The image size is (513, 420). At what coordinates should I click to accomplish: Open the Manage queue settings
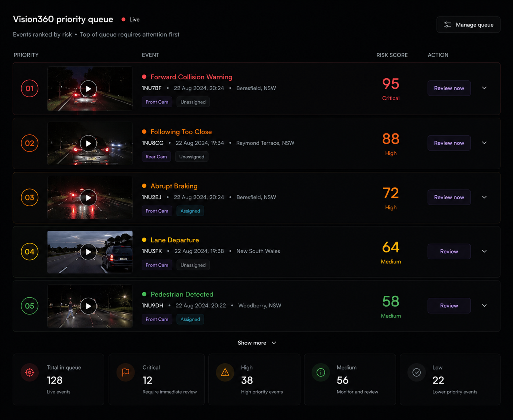[x=468, y=25]
